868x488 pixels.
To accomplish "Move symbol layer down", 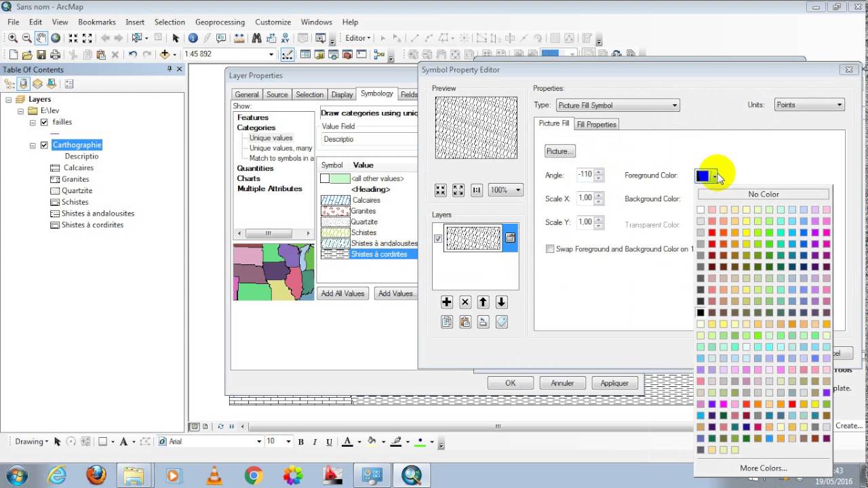I will (501, 302).
